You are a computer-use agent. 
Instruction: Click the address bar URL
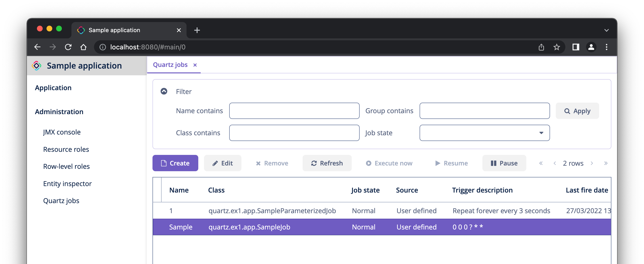[148, 47]
